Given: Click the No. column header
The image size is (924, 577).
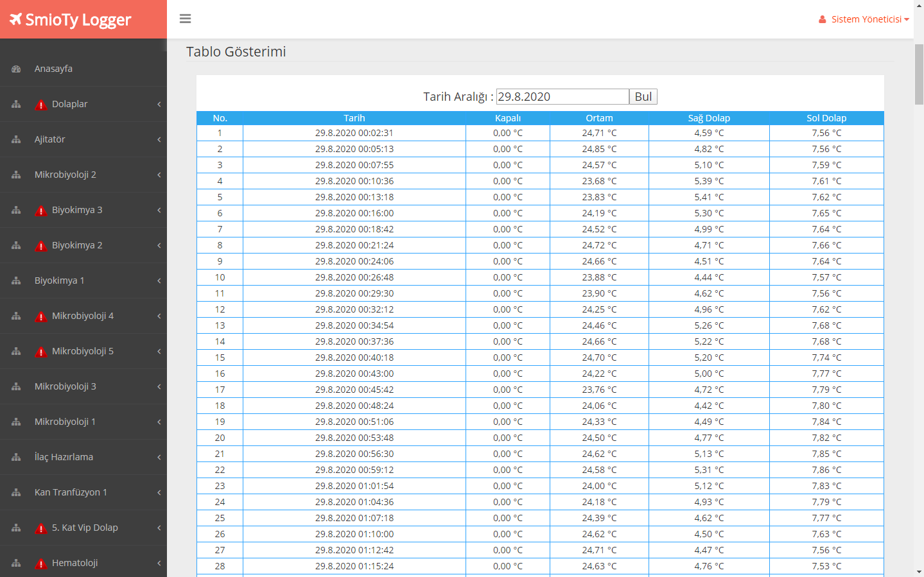Looking at the screenshot, I should click(x=220, y=118).
